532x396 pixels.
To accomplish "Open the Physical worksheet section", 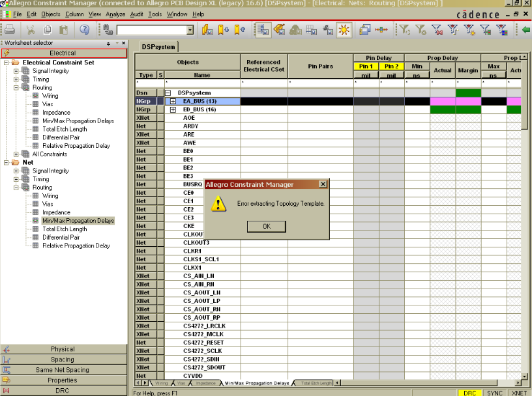I will (63, 349).
